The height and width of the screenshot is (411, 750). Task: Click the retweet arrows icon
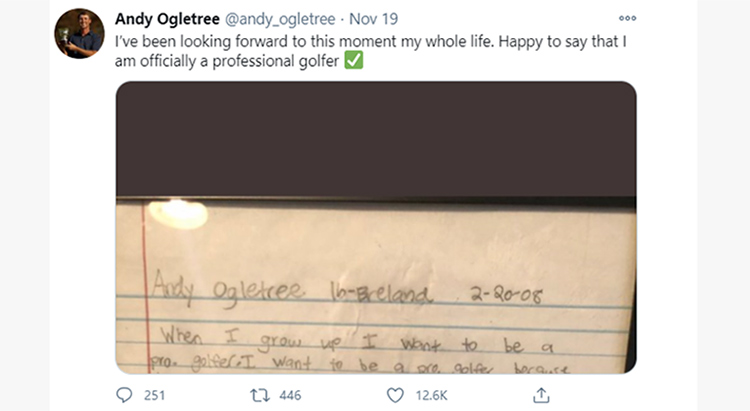tap(260, 395)
